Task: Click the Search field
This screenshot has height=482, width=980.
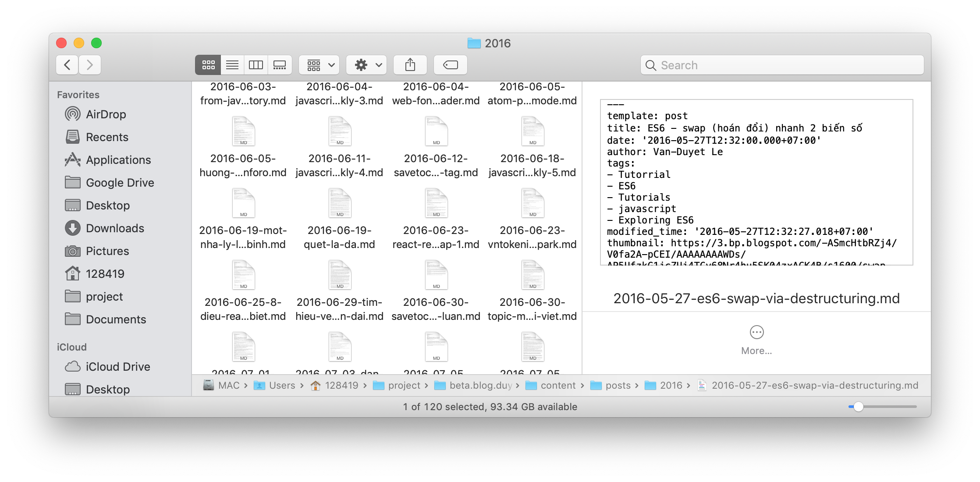Action: pyautogui.click(x=782, y=65)
